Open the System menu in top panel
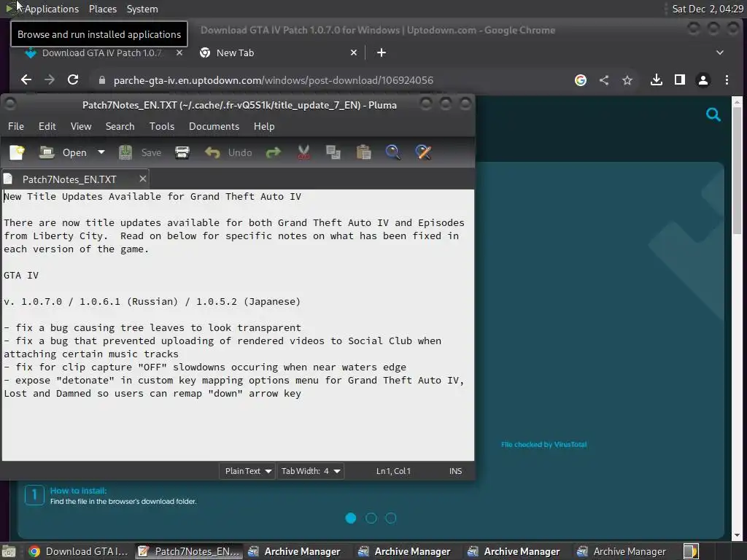This screenshot has width=747, height=560. [142, 9]
